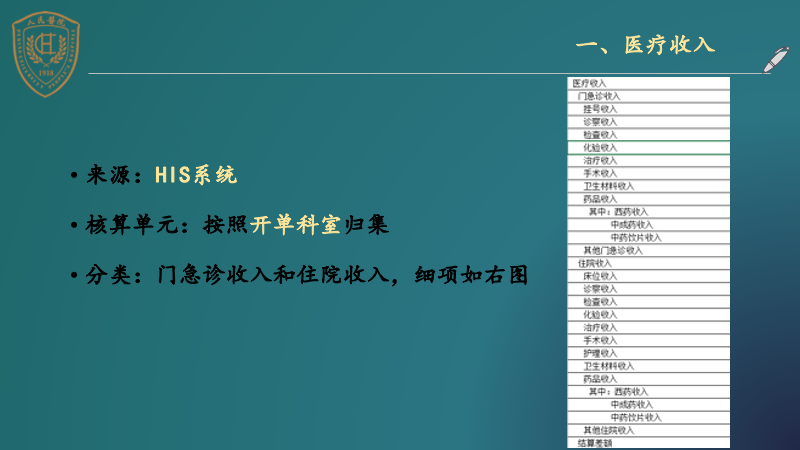Select the slide title 一、医疗收入

pos(646,45)
